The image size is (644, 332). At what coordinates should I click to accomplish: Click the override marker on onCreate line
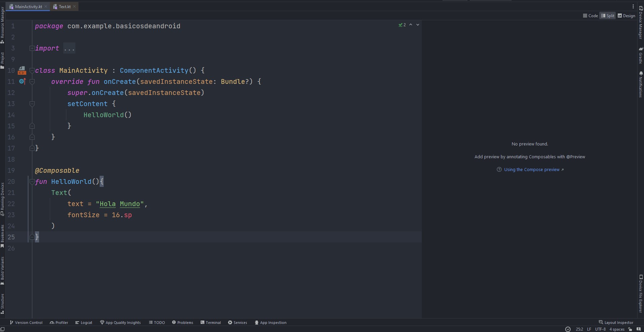coord(22,81)
